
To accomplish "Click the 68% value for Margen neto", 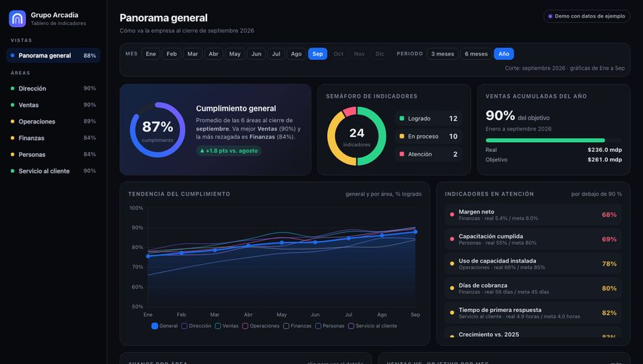I will pos(609,215).
